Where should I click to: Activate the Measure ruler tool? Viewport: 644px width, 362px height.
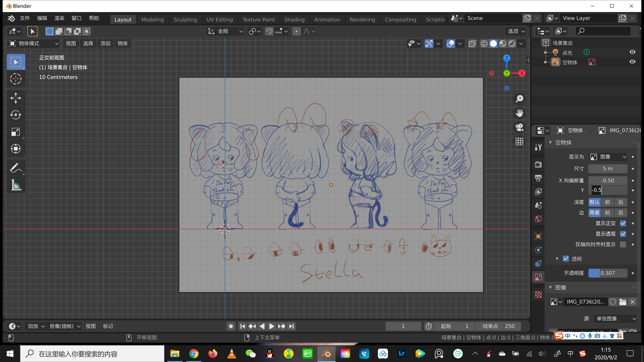(15, 185)
